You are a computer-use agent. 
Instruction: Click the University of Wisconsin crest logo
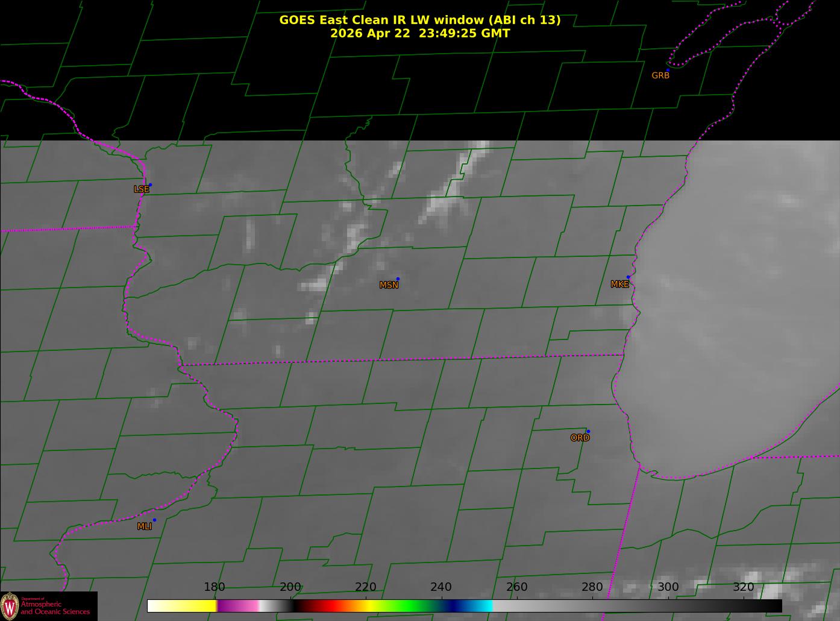click(10, 605)
